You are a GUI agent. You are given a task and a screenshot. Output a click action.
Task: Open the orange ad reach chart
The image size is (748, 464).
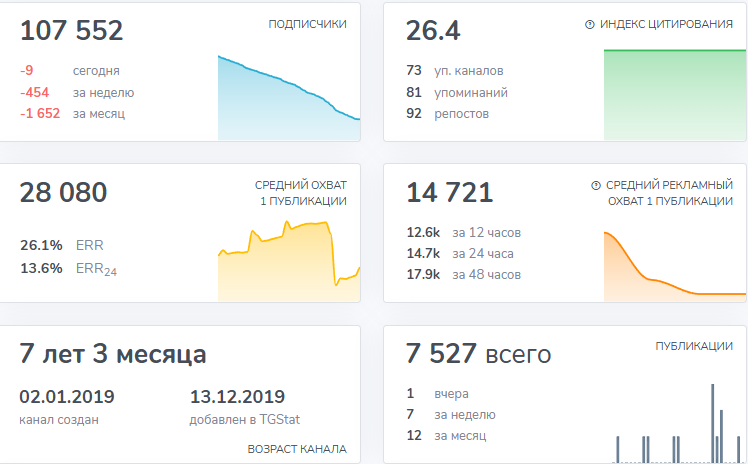tap(675, 267)
